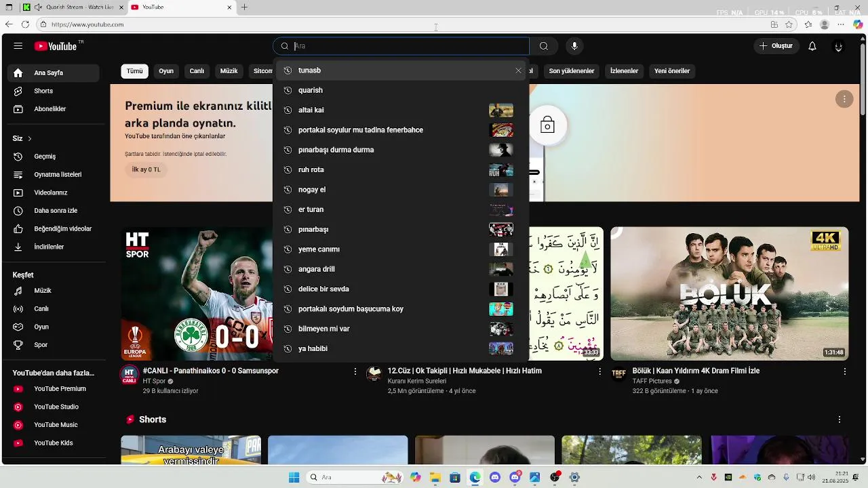Open Videolarınız in the sidebar
Image resolution: width=868 pixels, height=488 pixels.
click(x=54, y=192)
